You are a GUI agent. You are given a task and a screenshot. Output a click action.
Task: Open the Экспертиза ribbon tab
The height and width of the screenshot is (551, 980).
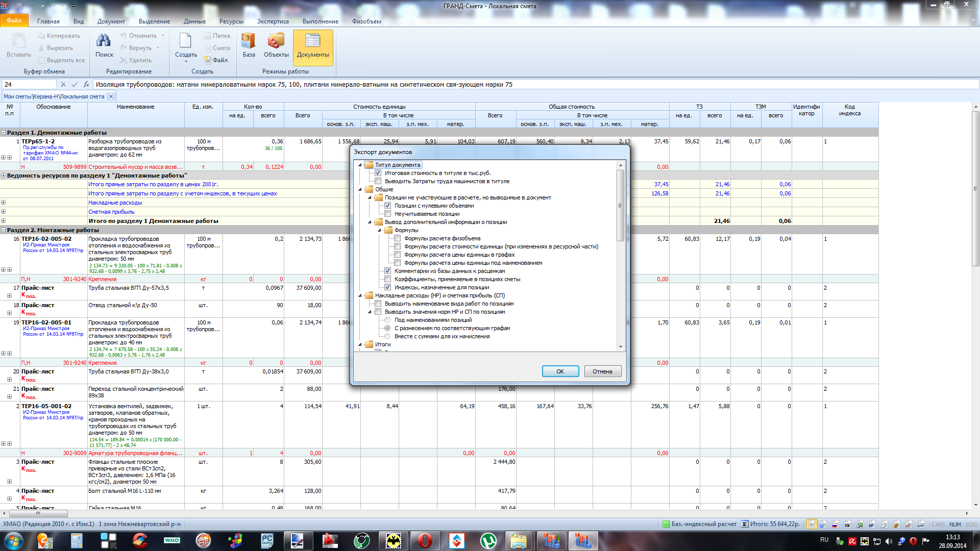pyautogui.click(x=273, y=21)
